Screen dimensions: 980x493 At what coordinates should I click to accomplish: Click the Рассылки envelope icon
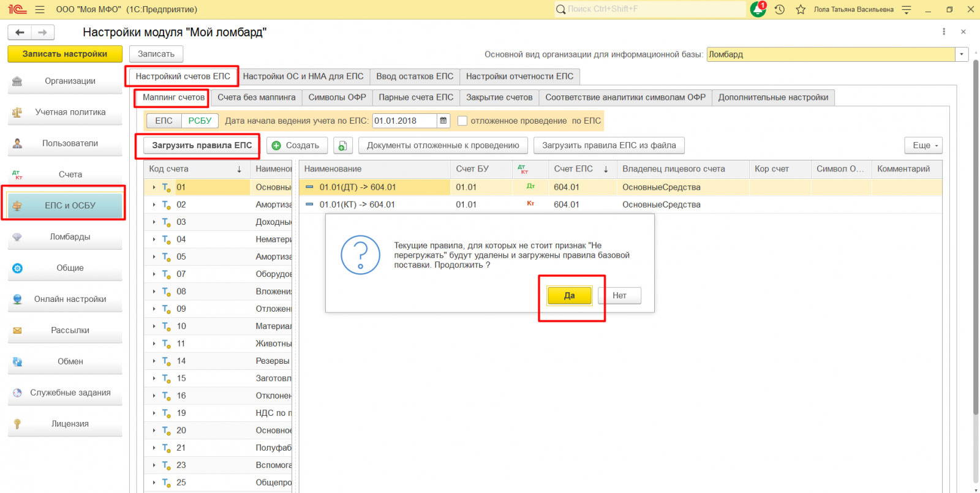point(17,331)
